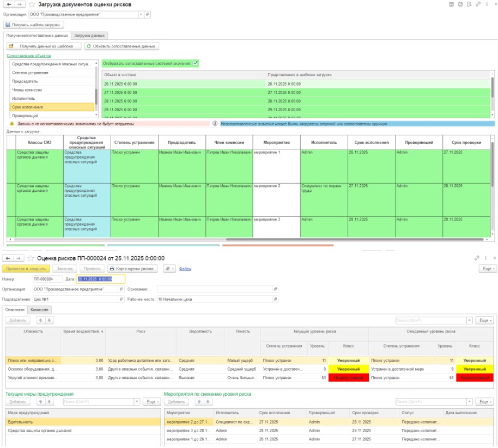Screen dimensions: 498x448
Task: Open the Файлы link
Action: (x=185, y=269)
